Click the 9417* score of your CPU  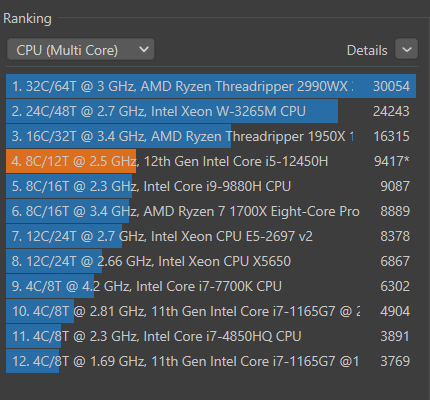[x=392, y=161]
